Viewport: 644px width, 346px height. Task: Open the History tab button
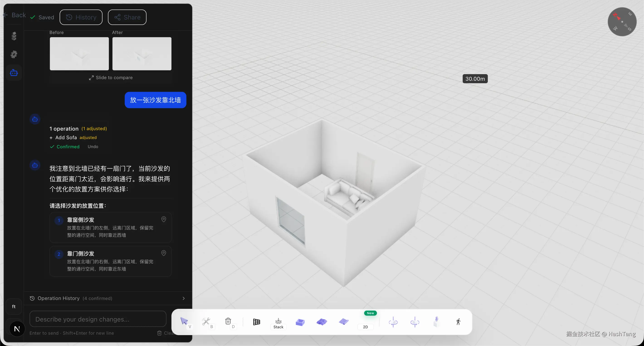click(81, 17)
